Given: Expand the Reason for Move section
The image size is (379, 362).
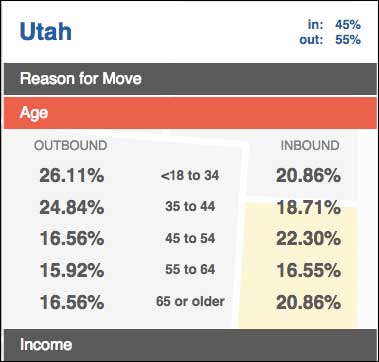Looking at the screenshot, I should [190, 79].
